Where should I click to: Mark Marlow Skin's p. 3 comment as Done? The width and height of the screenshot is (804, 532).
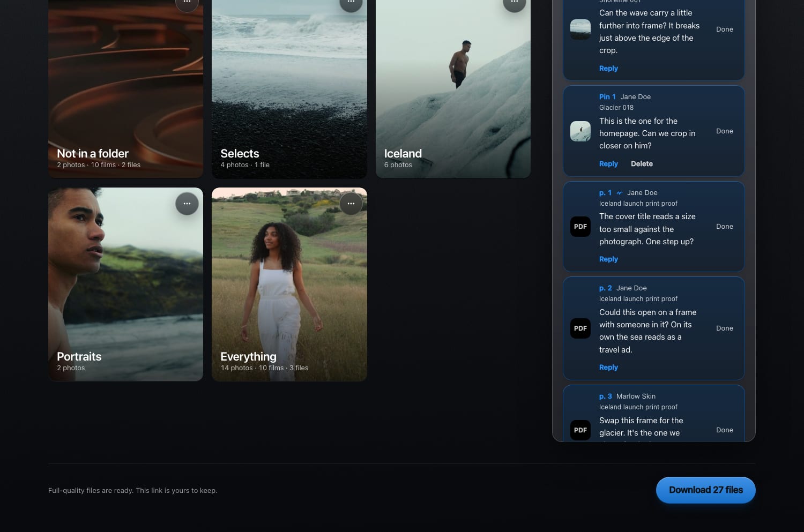pos(725,430)
